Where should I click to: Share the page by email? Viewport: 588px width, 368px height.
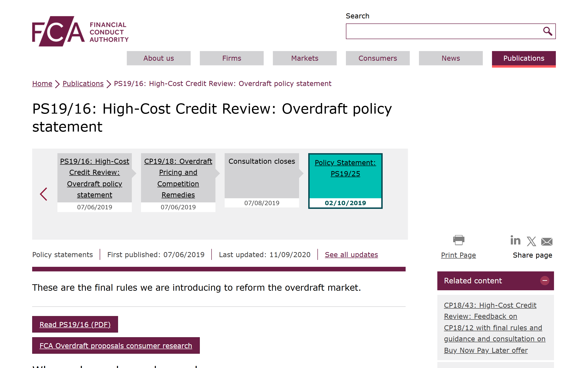(x=547, y=242)
